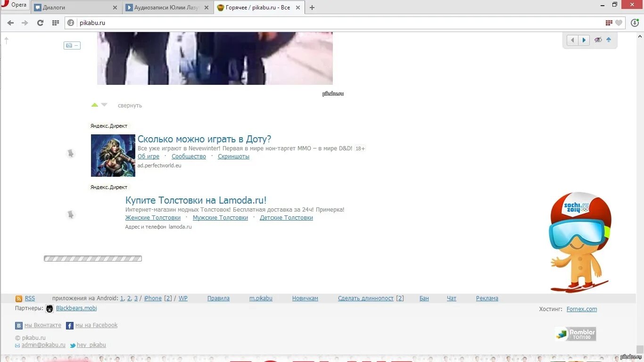
Task: Open Детские Толстовки link
Action: [286, 218]
